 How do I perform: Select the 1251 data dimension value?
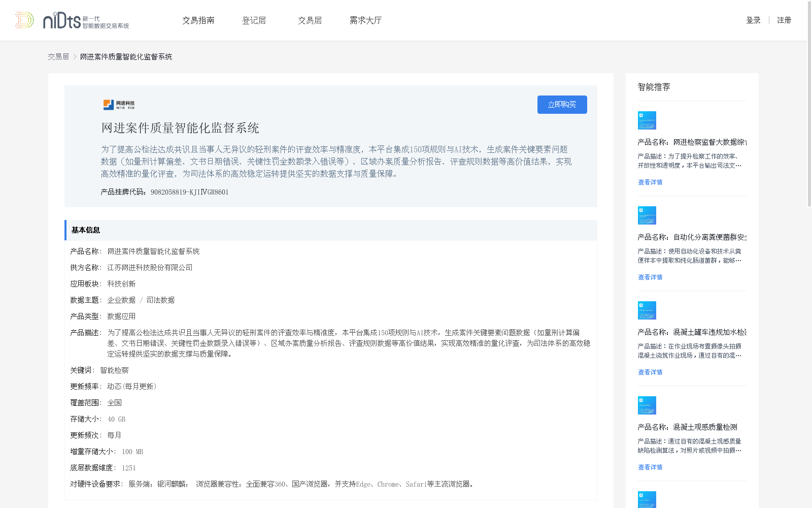(128, 468)
